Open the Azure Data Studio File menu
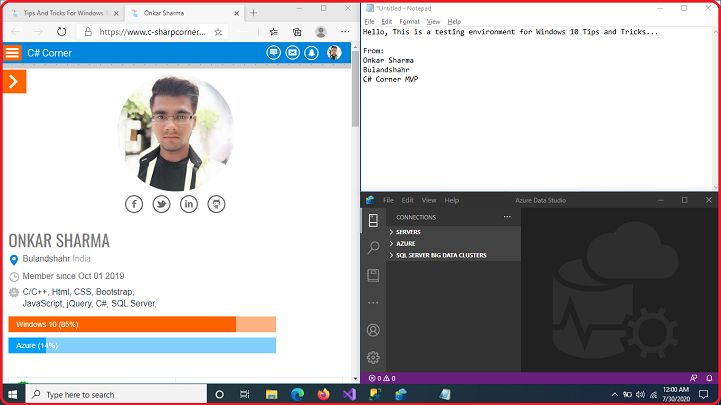This screenshot has width=721, height=405. click(x=388, y=200)
